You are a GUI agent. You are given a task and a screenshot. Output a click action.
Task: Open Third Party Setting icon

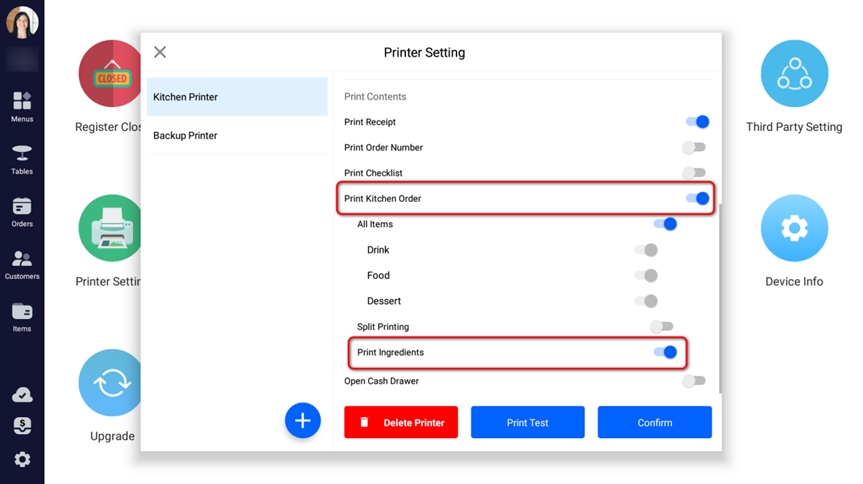pyautogui.click(x=794, y=74)
